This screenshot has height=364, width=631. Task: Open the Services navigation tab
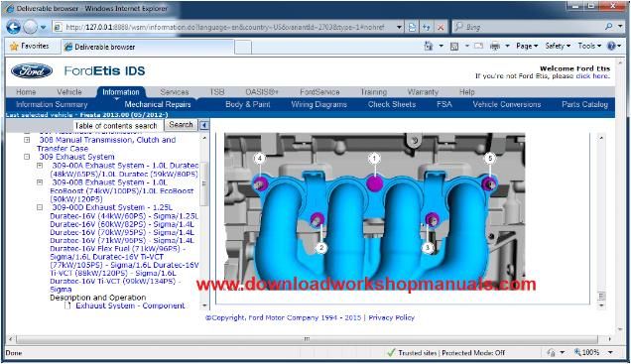175,92
